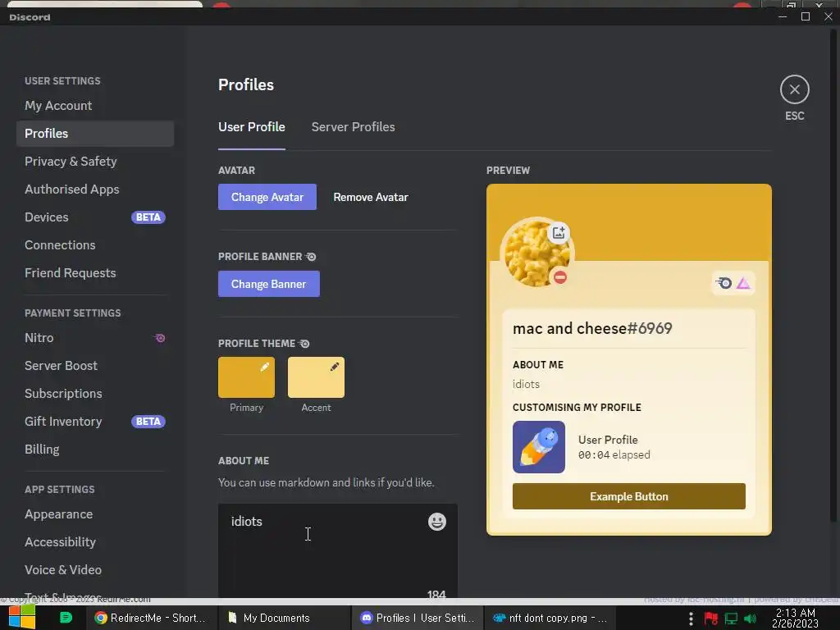
Task: Pick the Primary profile theme color
Action: coord(246,377)
